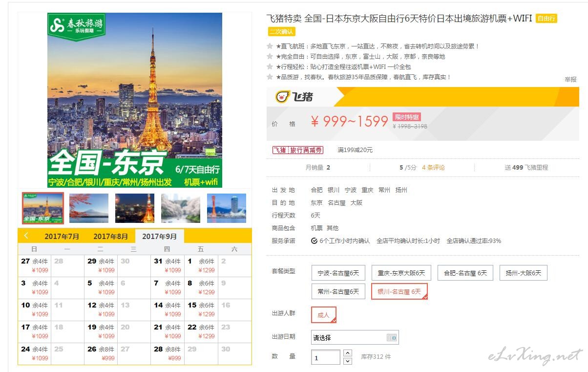
Task: Select the 2017年9月 calendar tab
Action: pos(160,237)
